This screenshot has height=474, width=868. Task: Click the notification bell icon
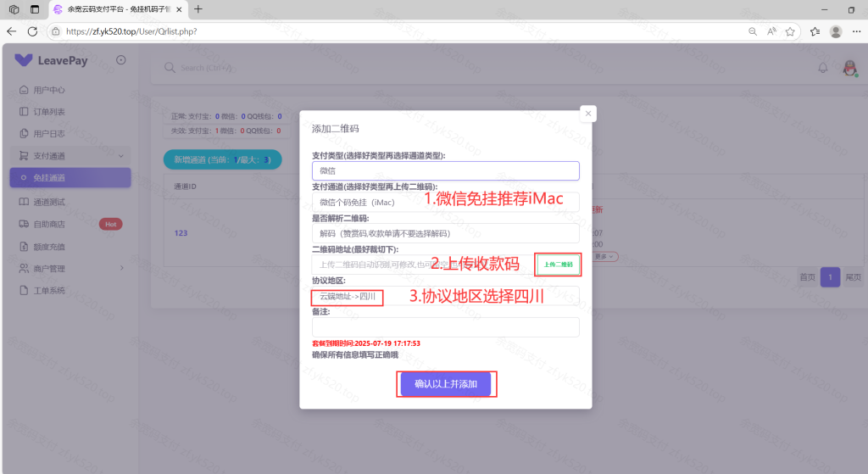[x=822, y=69]
